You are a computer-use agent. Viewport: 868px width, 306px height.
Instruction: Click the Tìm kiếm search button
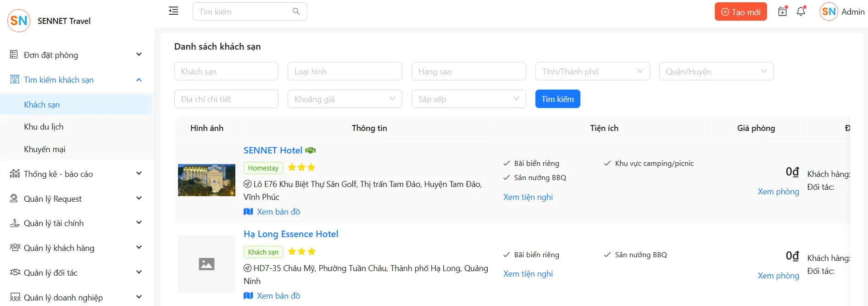tap(557, 99)
